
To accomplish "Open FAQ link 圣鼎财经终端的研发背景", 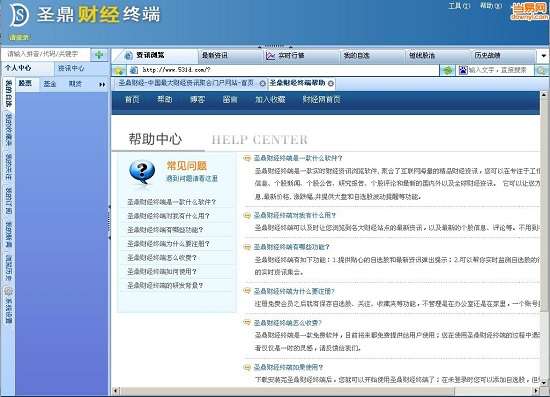I will (x=165, y=285).
